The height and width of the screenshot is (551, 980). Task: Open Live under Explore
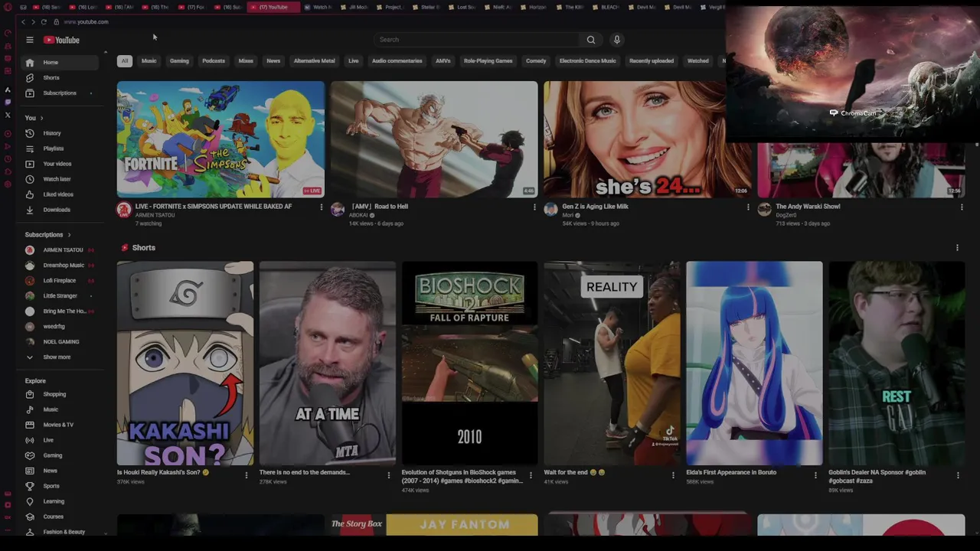(60, 440)
